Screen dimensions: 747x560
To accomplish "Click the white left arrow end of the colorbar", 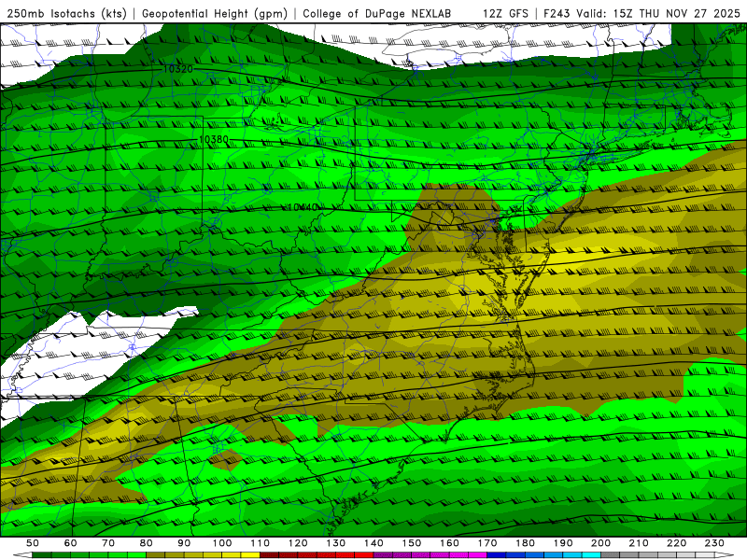I will point(24,554).
